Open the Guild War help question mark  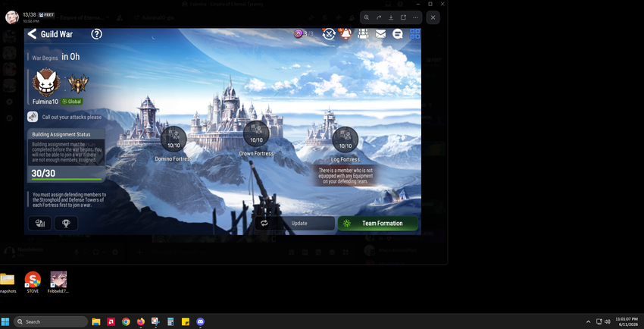click(96, 34)
